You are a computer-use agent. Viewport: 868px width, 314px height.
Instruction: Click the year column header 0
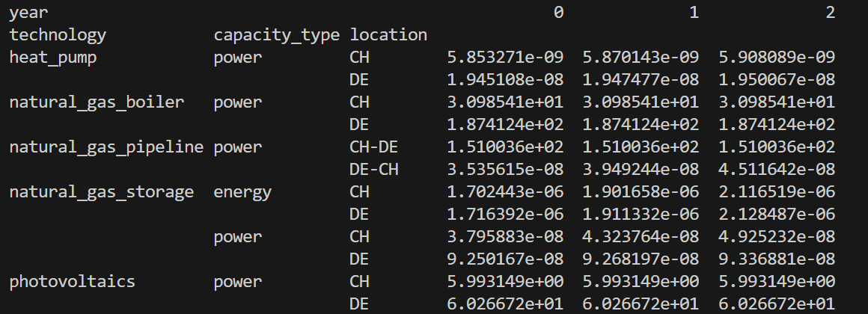pos(558,12)
